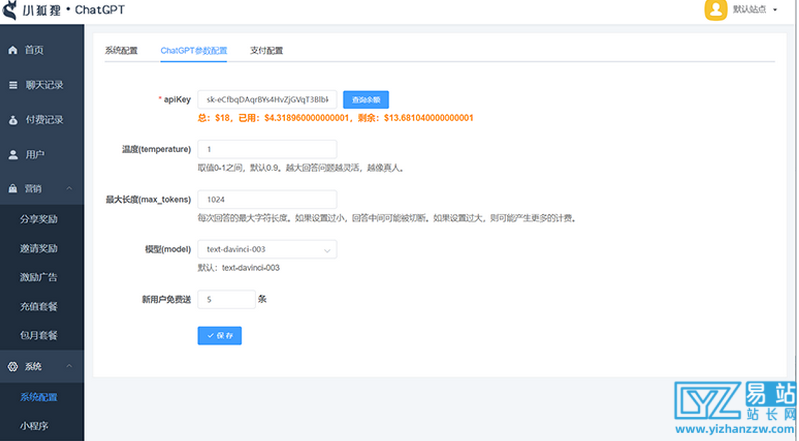
Task: Click the apiKey input field
Action: pos(266,100)
